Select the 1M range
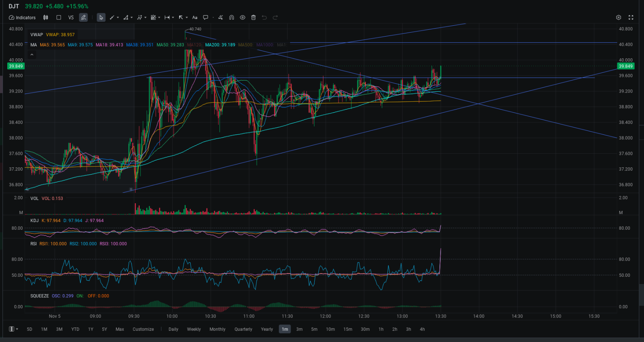644x342 pixels. pos(44,329)
